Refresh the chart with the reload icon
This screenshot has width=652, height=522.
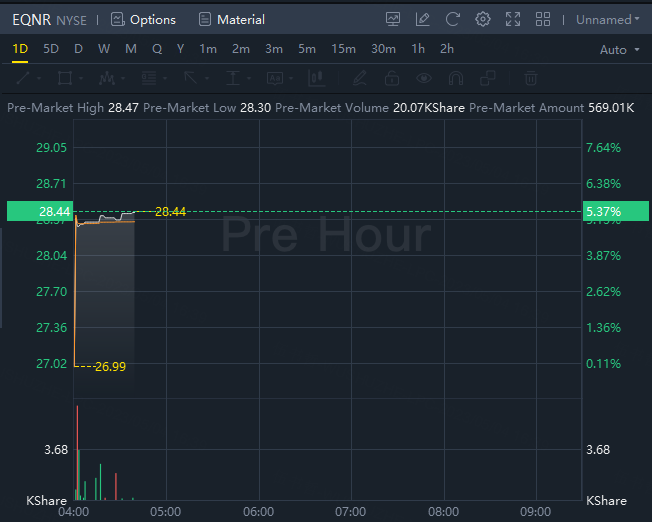click(x=452, y=19)
